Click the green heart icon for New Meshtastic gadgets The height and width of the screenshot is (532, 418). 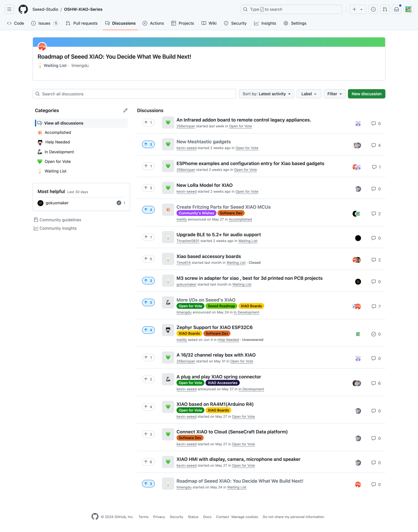[x=168, y=144]
